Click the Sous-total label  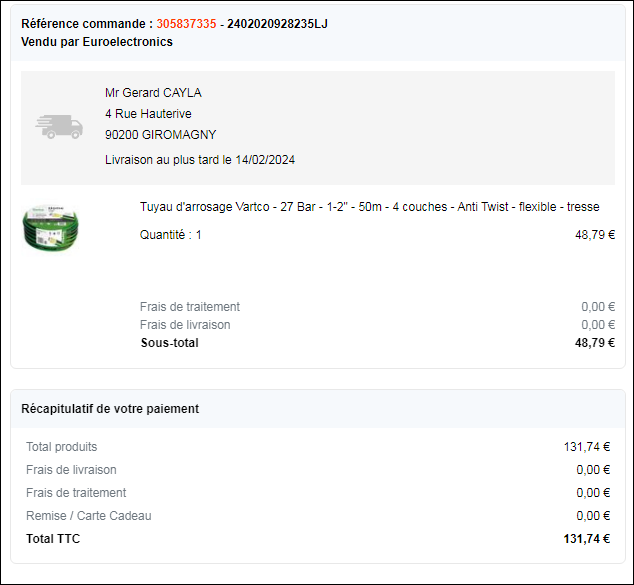[x=169, y=343]
